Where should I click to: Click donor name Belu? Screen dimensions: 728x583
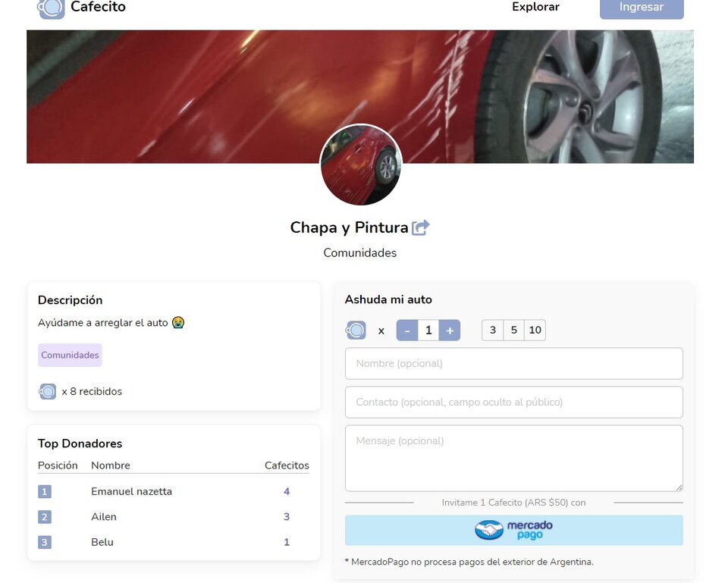tap(102, 542)
